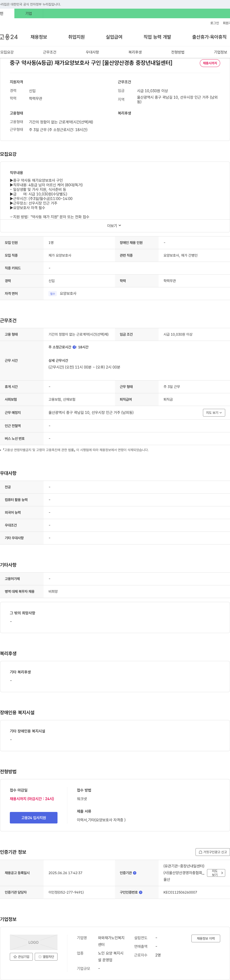Jump to 우대사항 section tab
The height and width of the screenshot is (980, 230).
(x=92, y=52)
